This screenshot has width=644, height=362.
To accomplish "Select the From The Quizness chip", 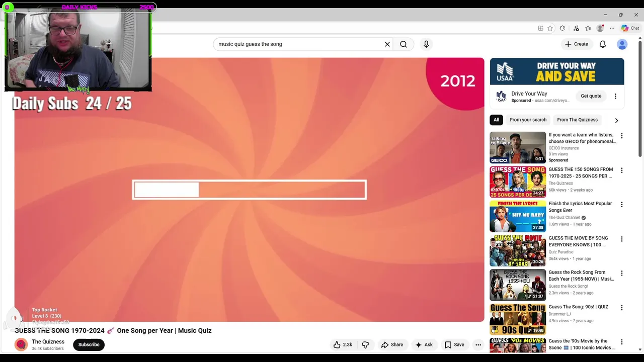I will (577, 120).
